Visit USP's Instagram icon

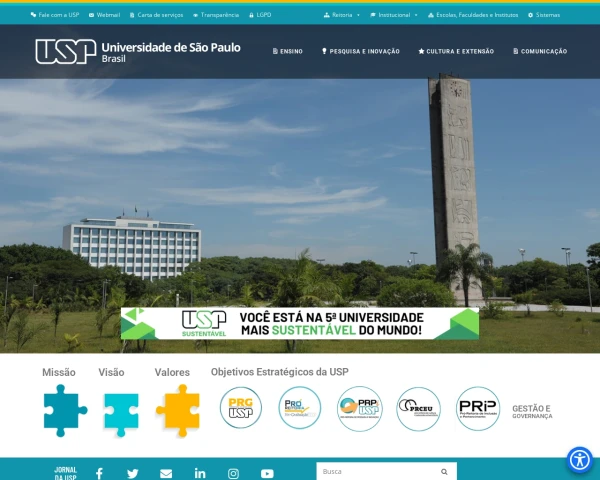233,473
